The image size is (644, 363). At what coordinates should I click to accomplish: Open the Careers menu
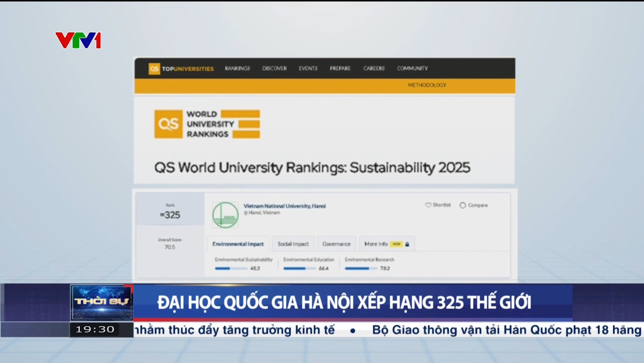click(x=374, y=68)
